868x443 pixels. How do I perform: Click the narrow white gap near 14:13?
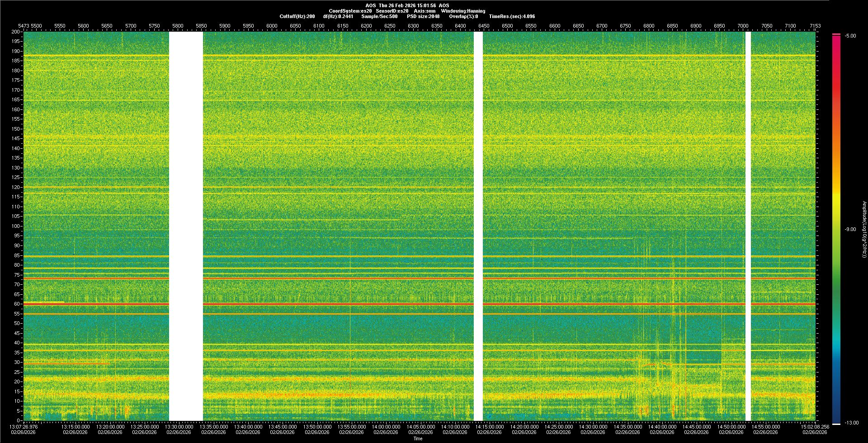pos(478,226)
